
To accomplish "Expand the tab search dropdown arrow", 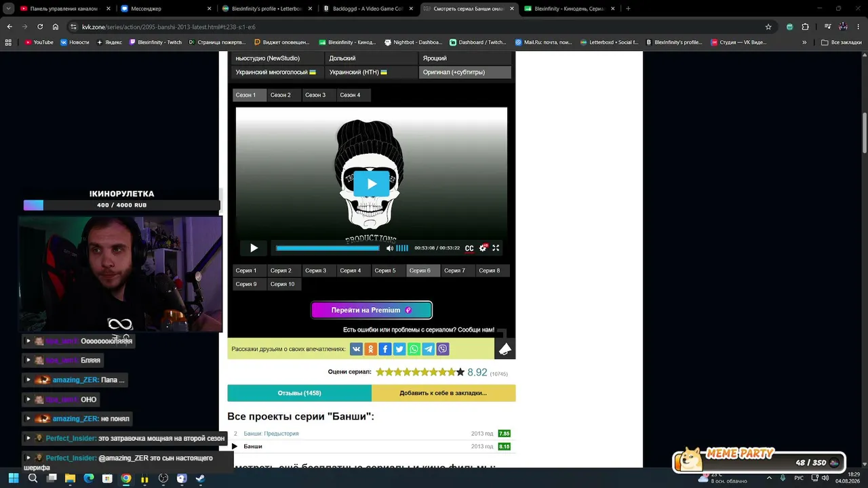I will point(8,9).
